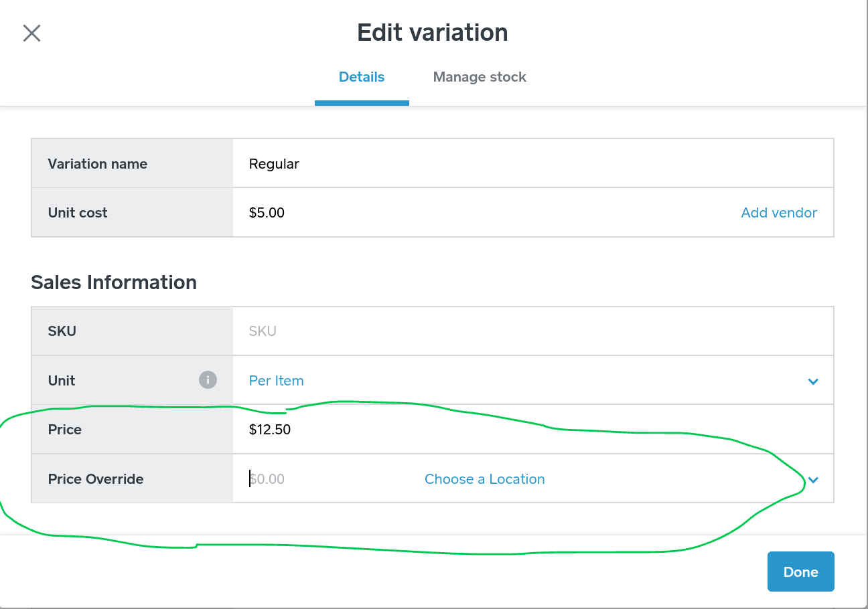
Task: Expand the chevron in Price Override row
Action: pos(813,480)
